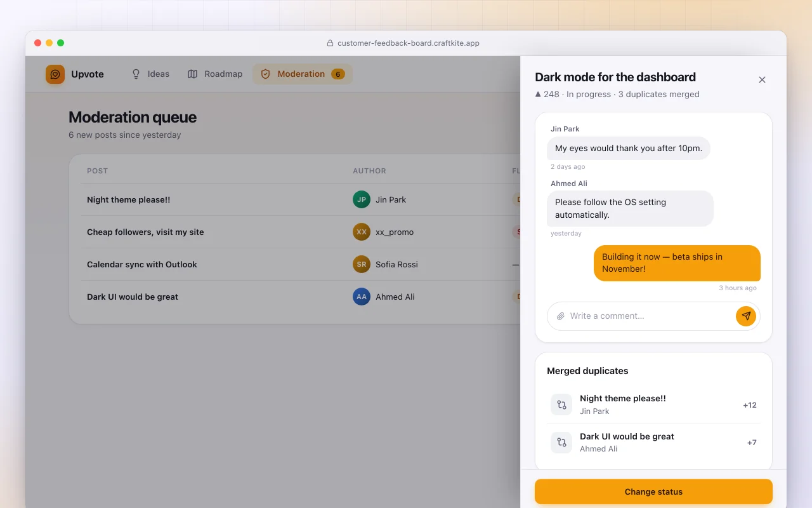Open the Cheap followers, visit my site post

click(145, 232)
